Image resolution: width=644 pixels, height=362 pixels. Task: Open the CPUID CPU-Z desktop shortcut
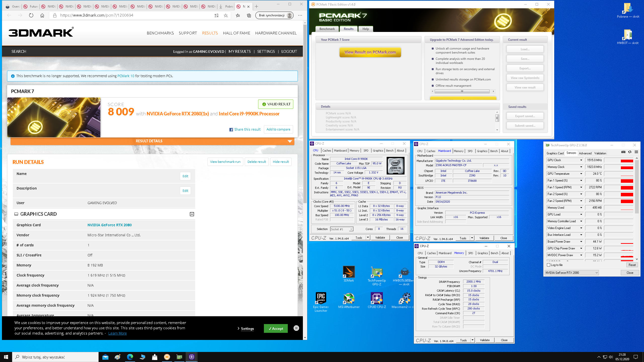pyautogui.click(x=377, y=300)
